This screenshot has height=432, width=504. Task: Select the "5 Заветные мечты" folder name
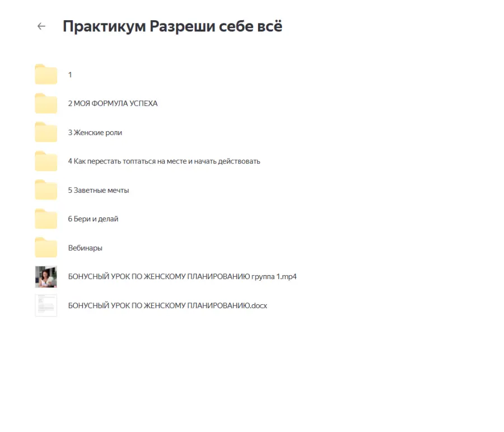[99, 189]
